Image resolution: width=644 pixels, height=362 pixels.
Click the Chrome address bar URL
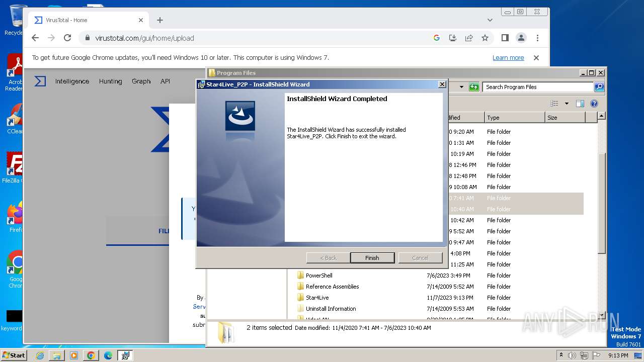coord(144,38)
